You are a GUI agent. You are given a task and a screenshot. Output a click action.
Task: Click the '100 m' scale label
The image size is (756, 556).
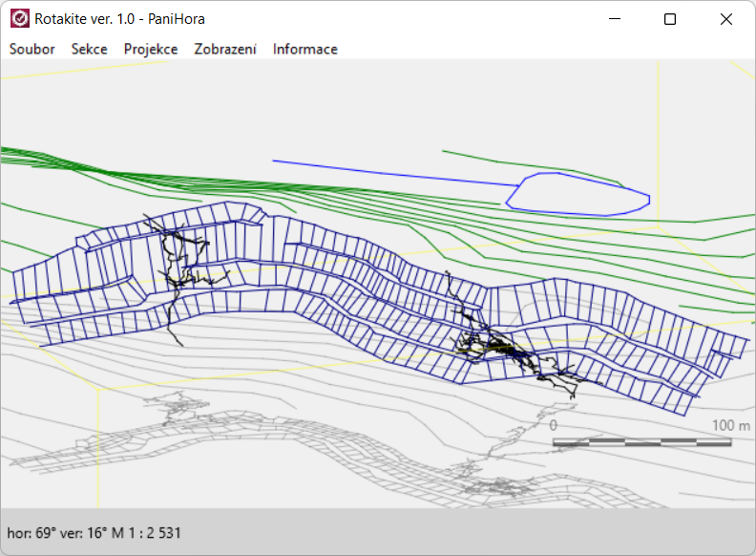[731, 425]
